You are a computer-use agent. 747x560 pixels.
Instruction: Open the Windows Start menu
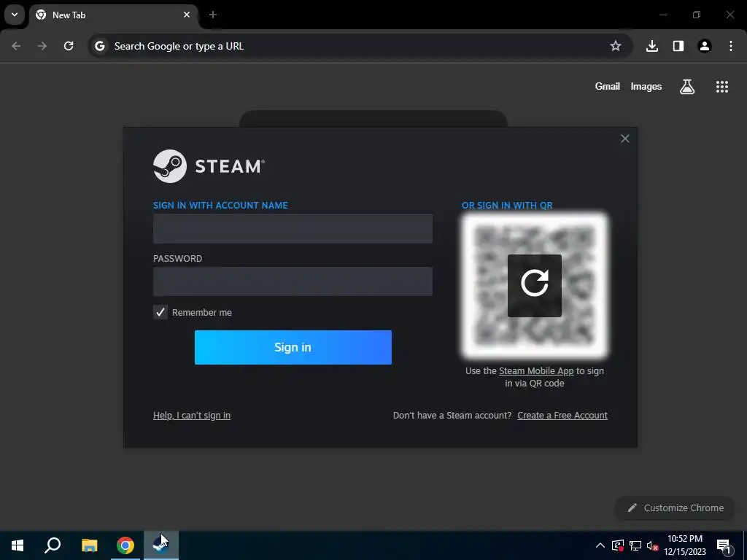tap(18, 545)
